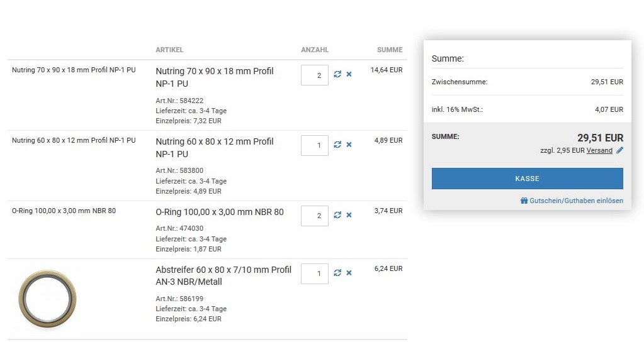Refresh quantity for Abstreifer 60 x 80

[337, 273]
